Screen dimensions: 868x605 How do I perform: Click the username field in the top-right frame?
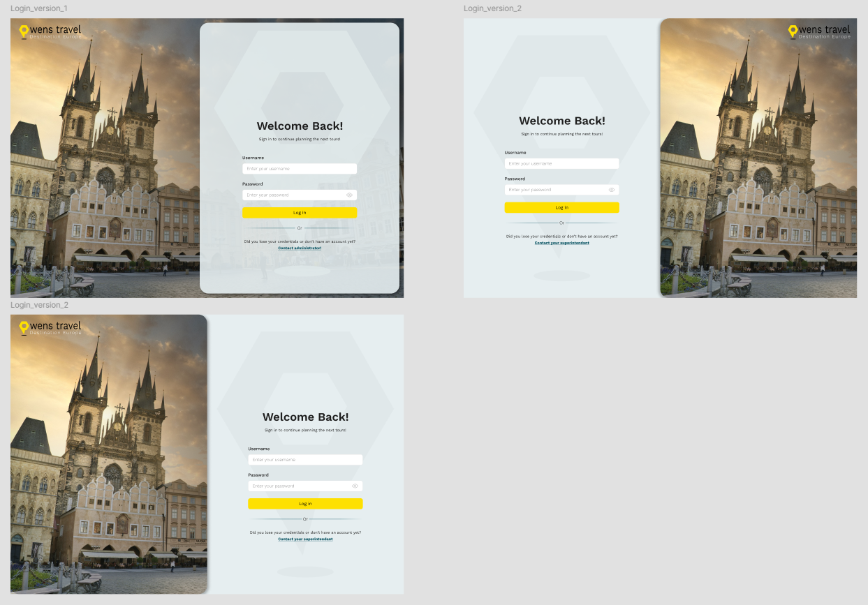pyautogui.click(x=562, y=163)
